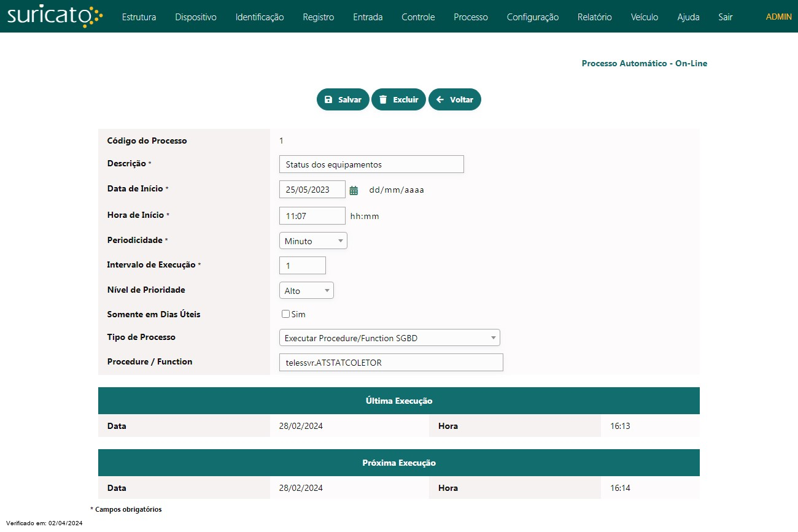This screenshot has height=532, width=798.
Task: Open the Nível de Prioridade dropdown
Action: click(x=306, y=291)
